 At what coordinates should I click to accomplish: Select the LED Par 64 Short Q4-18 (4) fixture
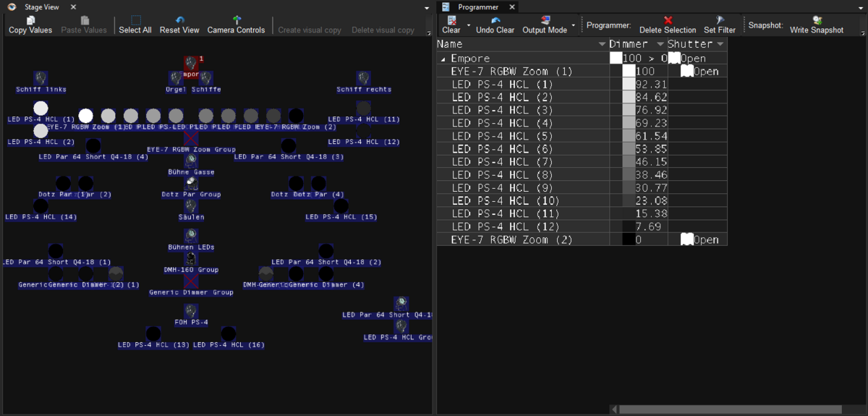click(93, 145)
